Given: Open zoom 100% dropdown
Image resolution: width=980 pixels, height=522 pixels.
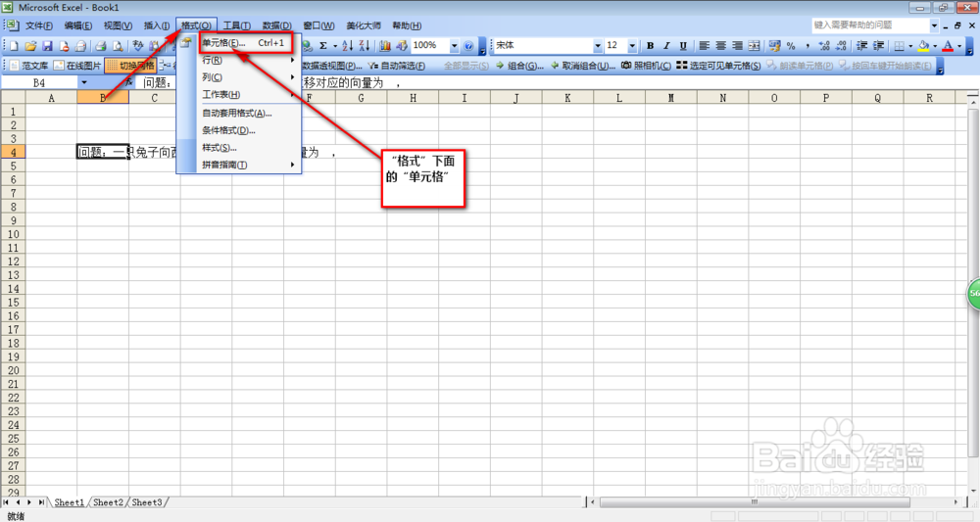Looking at the screenshot, I should click(x=454, y=46).
